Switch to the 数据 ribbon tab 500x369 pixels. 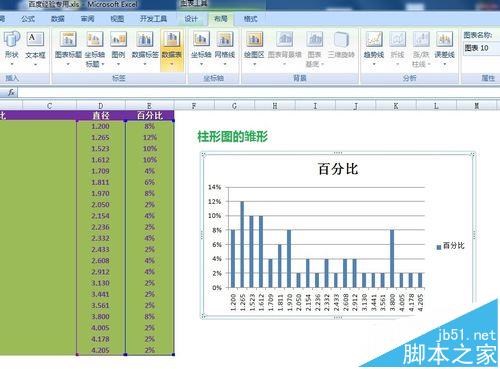tap(57, 19)
